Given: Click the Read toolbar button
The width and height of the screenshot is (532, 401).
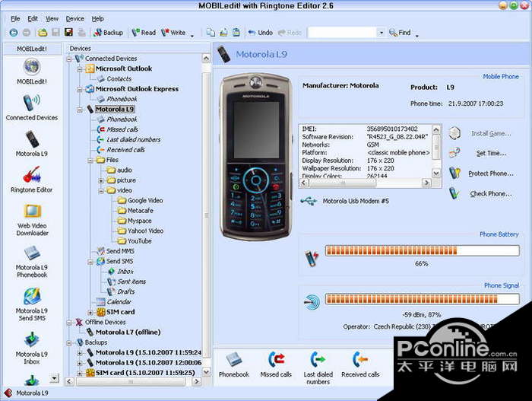Looking at the screenshot, I should [x=144, y=33].
